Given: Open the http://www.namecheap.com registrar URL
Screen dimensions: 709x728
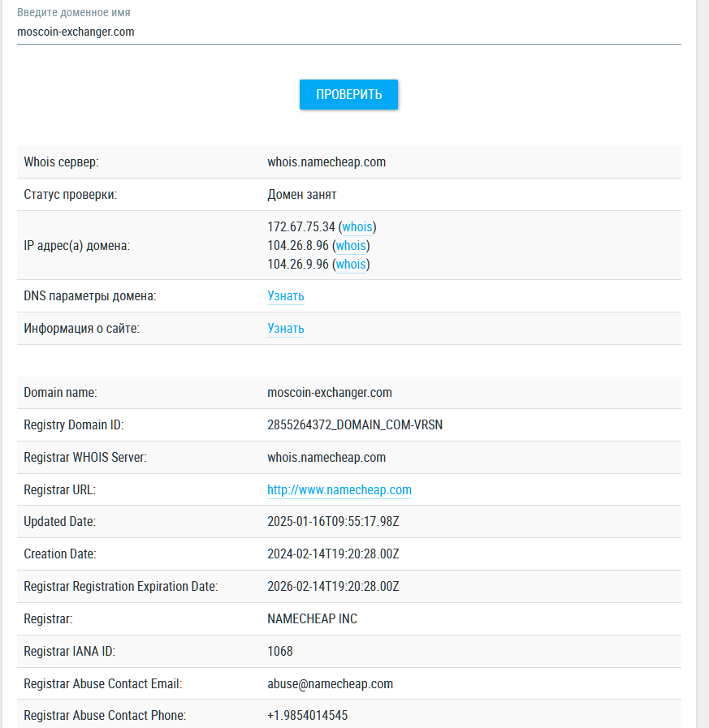Looking at the screenshot, I should point(339,490).
